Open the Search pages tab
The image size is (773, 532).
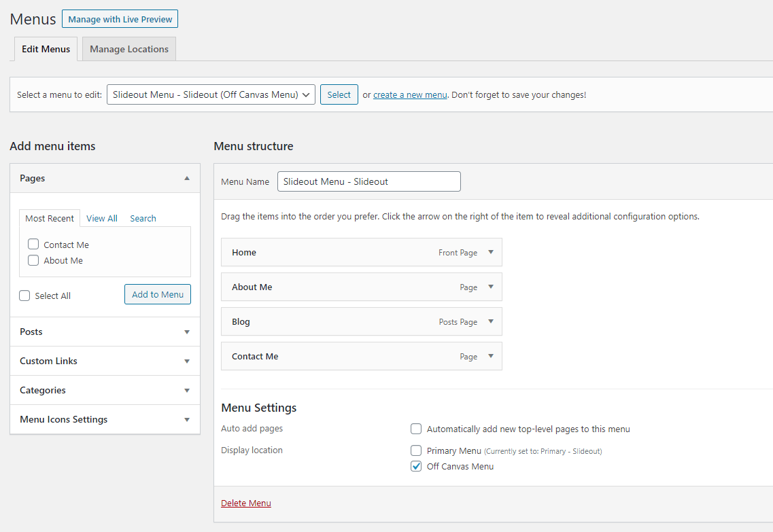pos(143,218)
